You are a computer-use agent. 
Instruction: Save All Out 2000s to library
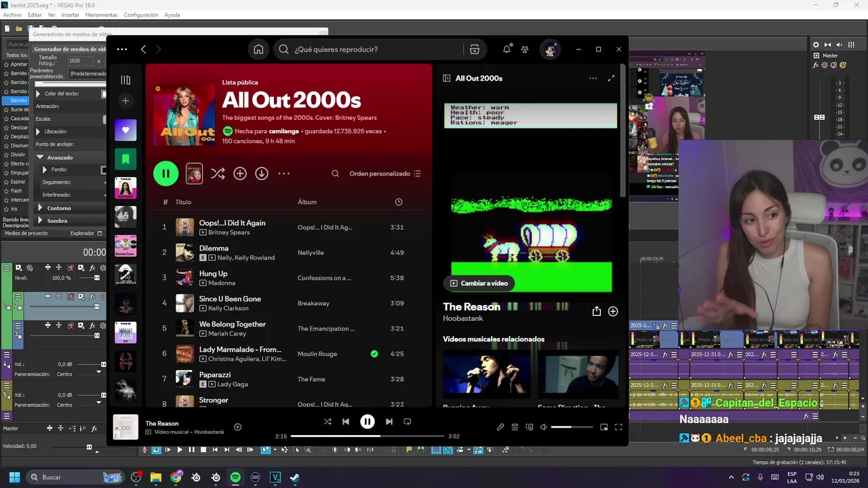(240, 174)
